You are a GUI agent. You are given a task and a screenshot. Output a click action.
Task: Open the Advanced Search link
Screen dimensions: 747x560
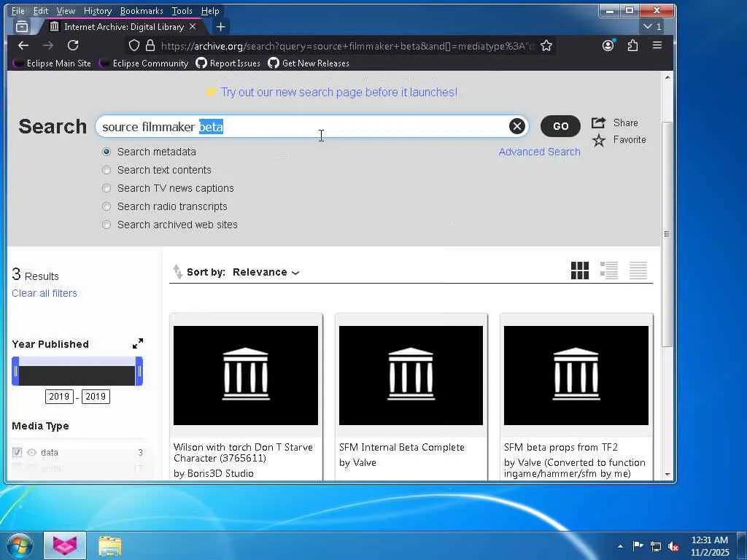(539, 152)
